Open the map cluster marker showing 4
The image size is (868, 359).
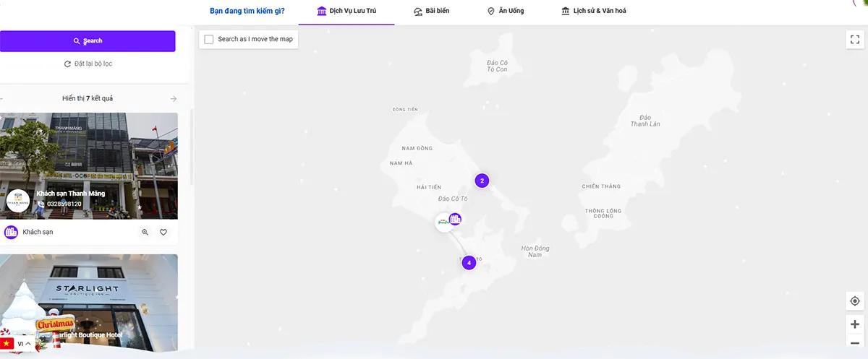tap(469, 263)
